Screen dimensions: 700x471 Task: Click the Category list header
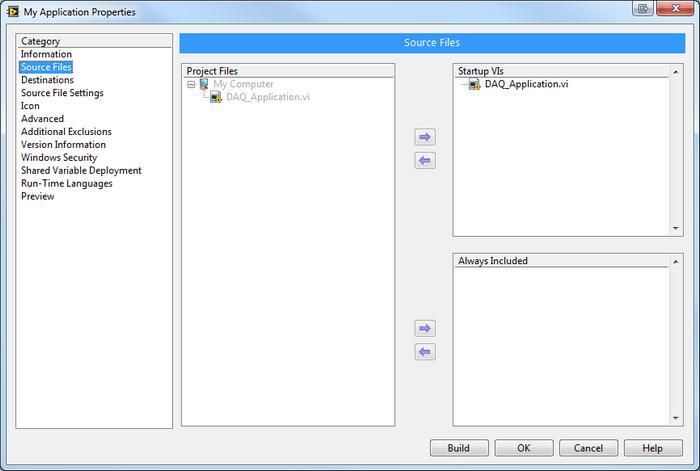click(x=94, y=41)
